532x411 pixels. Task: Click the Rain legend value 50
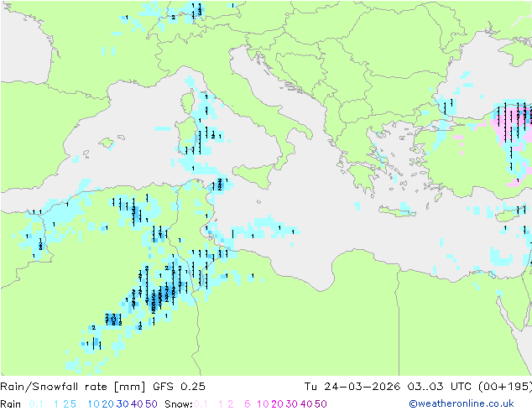coord(151,404)
